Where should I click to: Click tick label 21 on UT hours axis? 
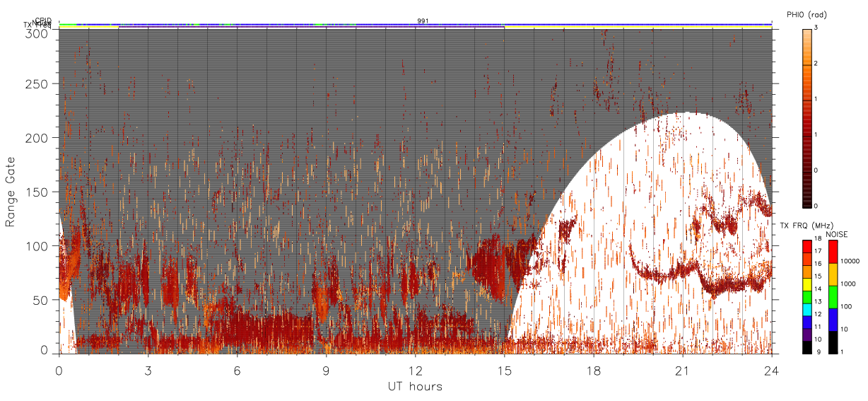point(682,370)
